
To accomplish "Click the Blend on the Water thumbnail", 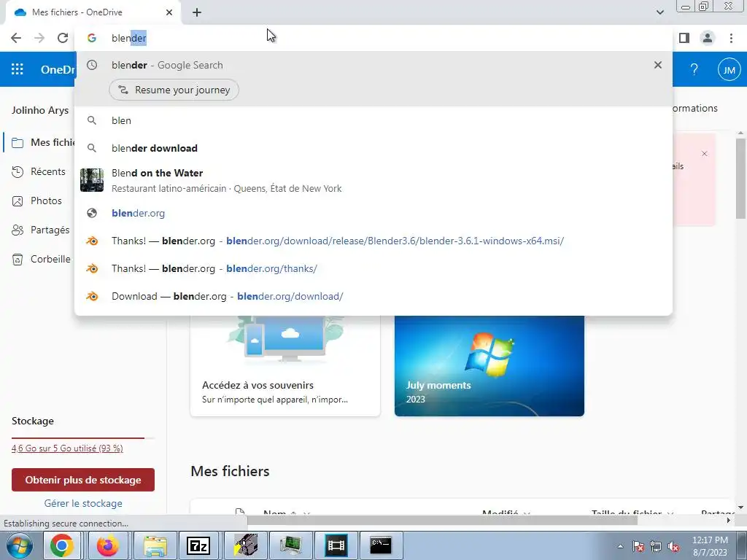I will 91,180.
